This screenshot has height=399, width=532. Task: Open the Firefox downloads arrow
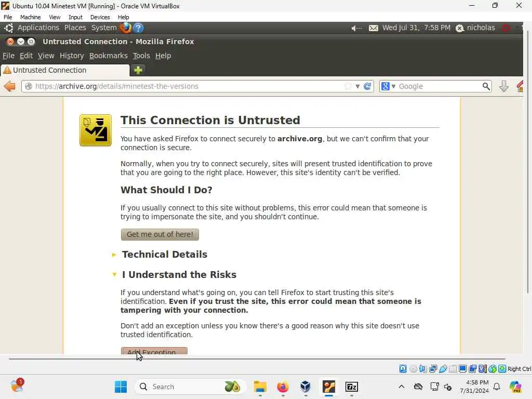[x=504, y=86]
